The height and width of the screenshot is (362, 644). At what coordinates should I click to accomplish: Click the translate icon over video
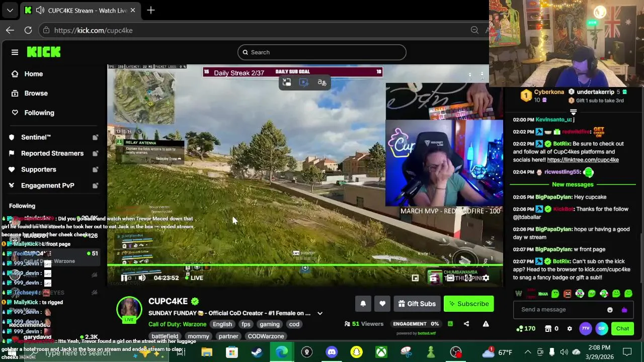tap(322, 82)
